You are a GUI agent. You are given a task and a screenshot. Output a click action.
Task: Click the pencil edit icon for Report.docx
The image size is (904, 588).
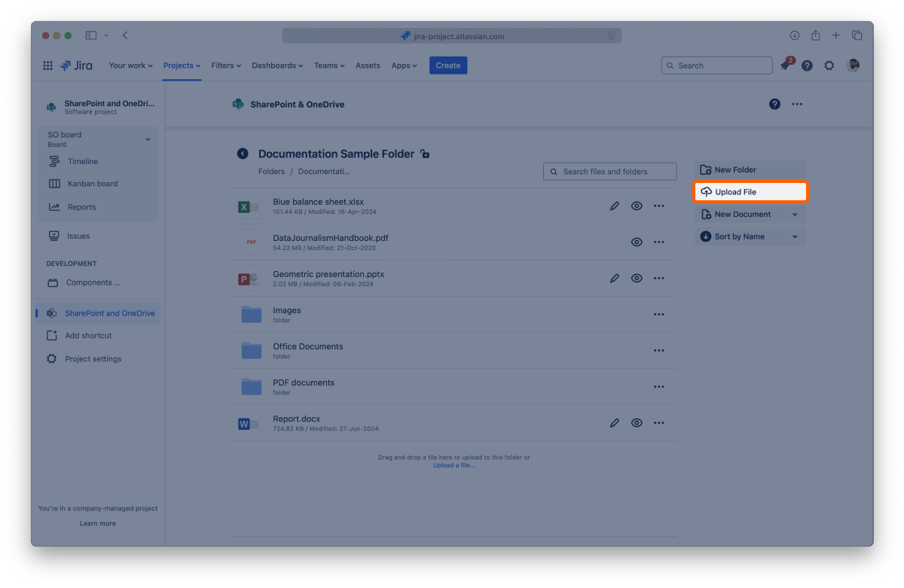(614, 423)
